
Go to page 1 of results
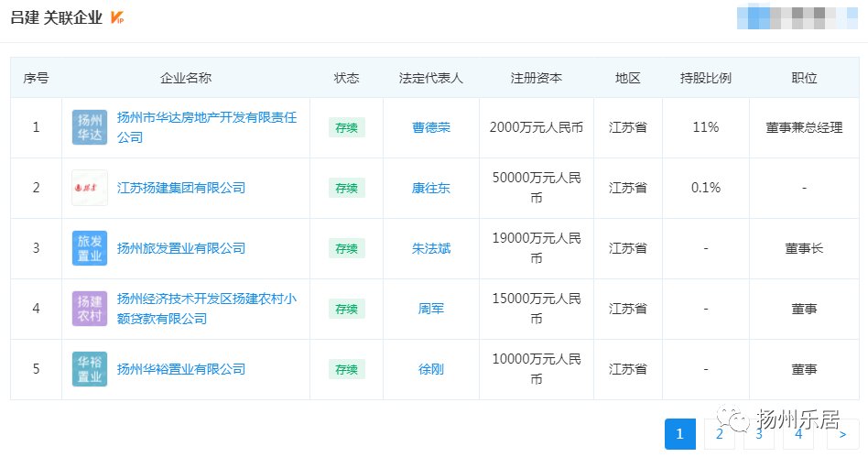679,434
